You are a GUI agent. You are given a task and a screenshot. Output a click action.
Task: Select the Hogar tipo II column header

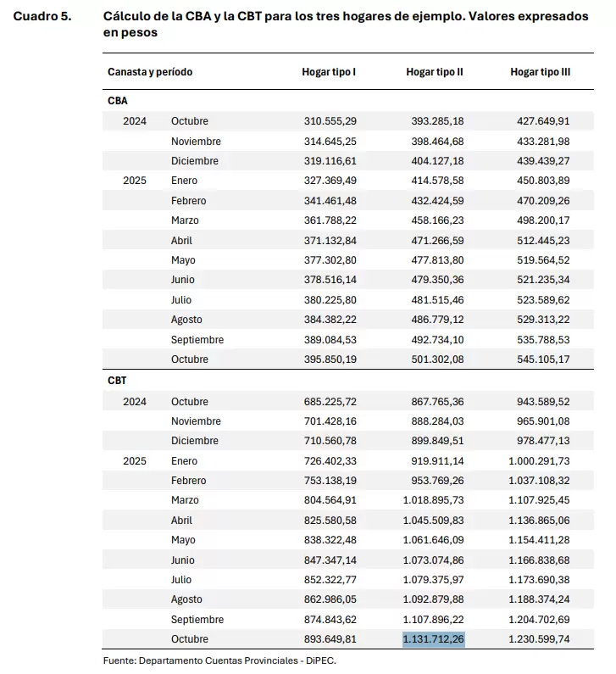(x=435, y=72)
